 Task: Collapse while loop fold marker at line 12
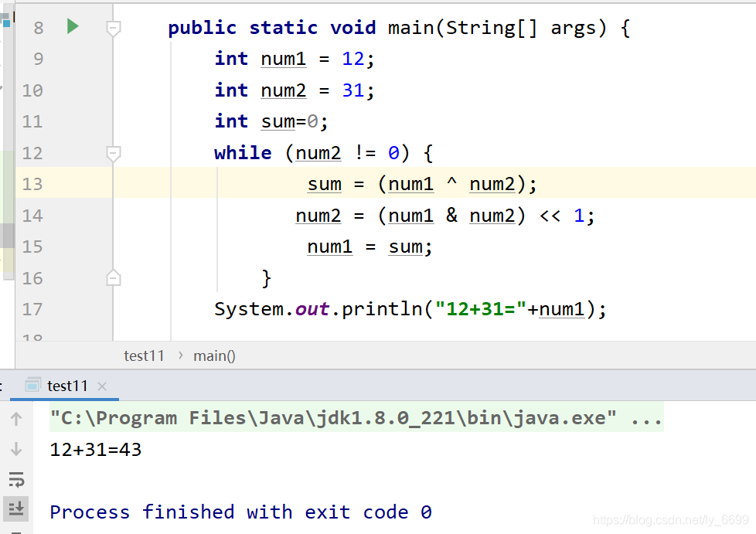[114, 154]
